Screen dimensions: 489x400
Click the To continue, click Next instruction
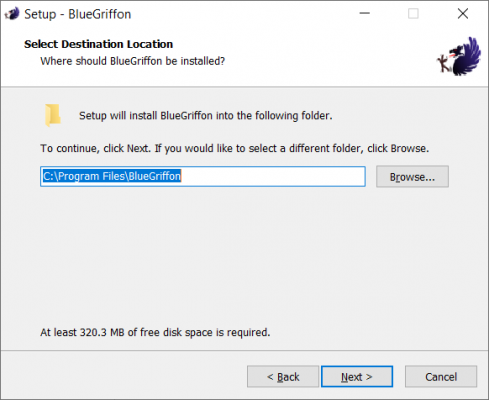coord(235,148)
